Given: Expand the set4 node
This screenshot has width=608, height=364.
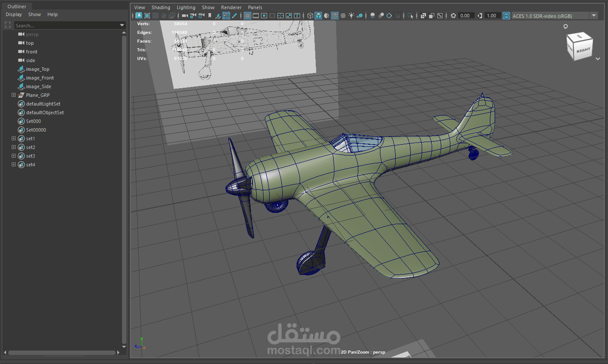Looking at the screenshot, I should tap(13, 165).
